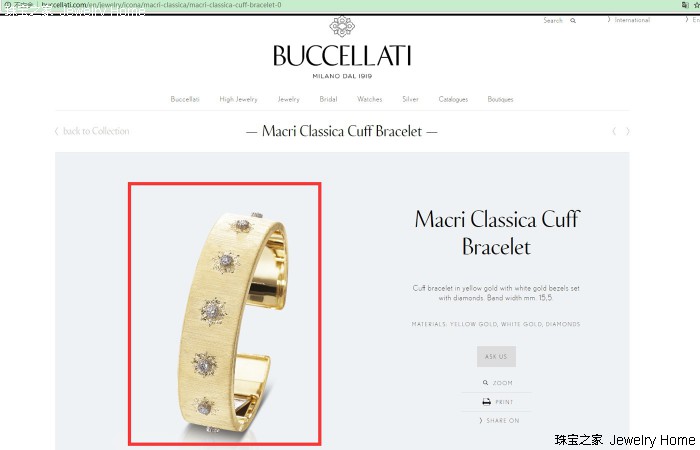Click the translate icon in address bar
The image size is (700, 450).
pyautogui.click(x=685, y=5)
